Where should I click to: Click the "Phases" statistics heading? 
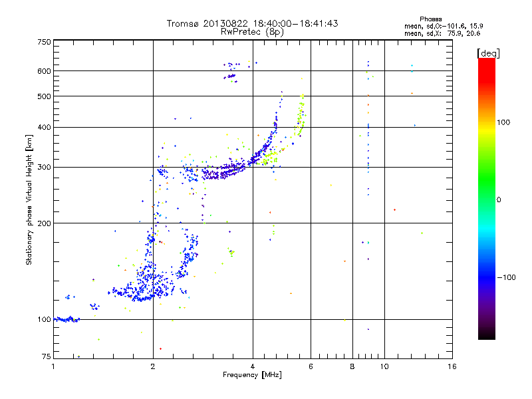(430, 19)
